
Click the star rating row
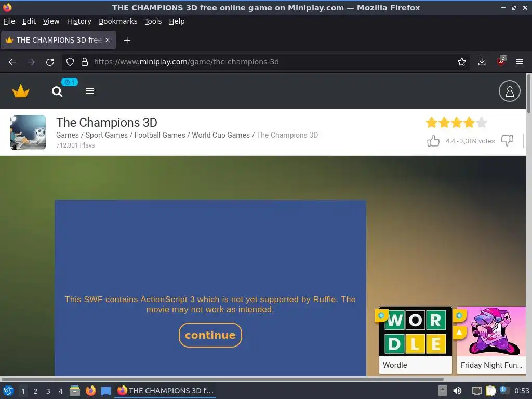(457, 123)
